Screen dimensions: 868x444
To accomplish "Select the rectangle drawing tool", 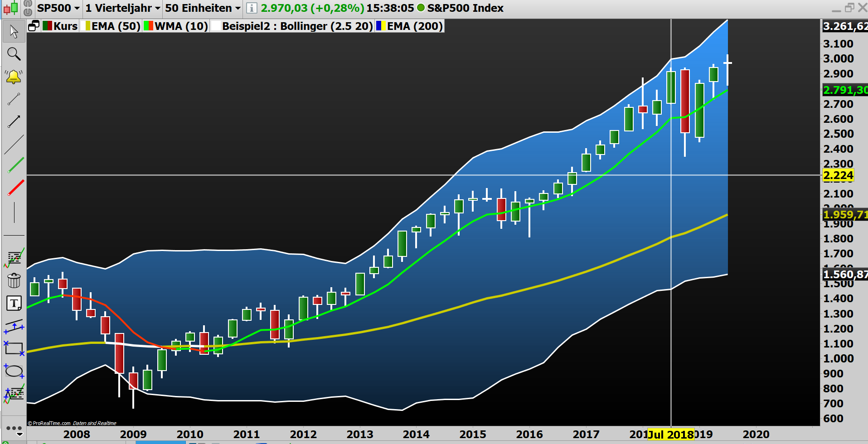I will click(14, 349).
